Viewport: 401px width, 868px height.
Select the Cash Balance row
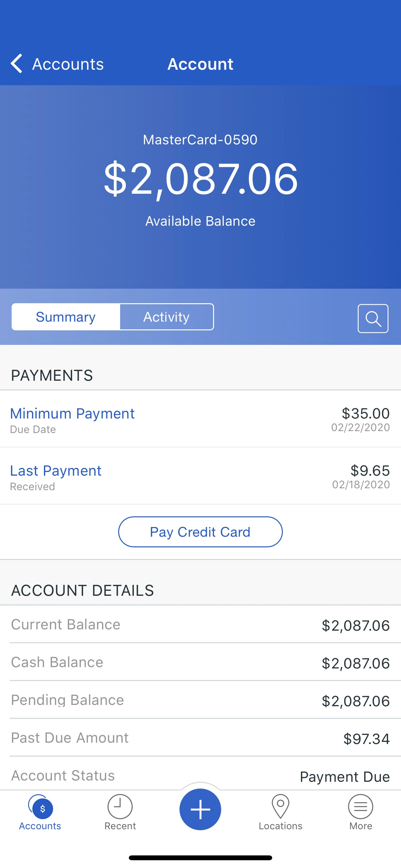pyautogui.click(x=200, y=662)
